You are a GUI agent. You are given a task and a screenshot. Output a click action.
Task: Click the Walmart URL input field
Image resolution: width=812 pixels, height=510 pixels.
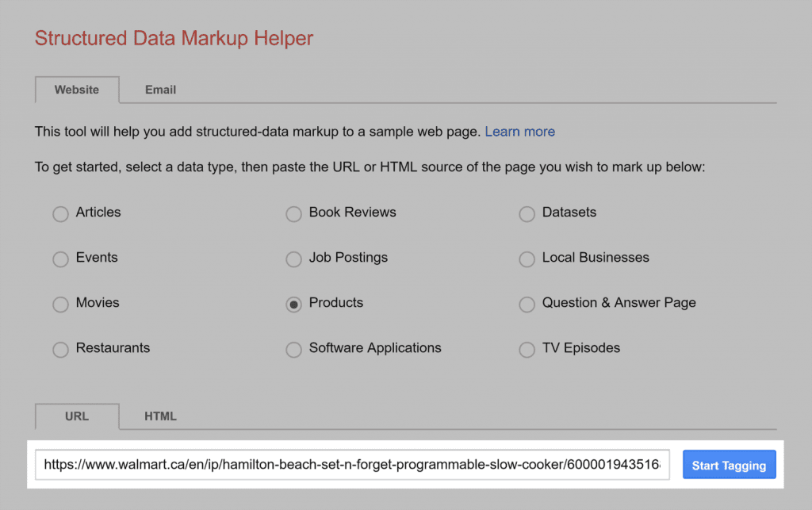352,465
